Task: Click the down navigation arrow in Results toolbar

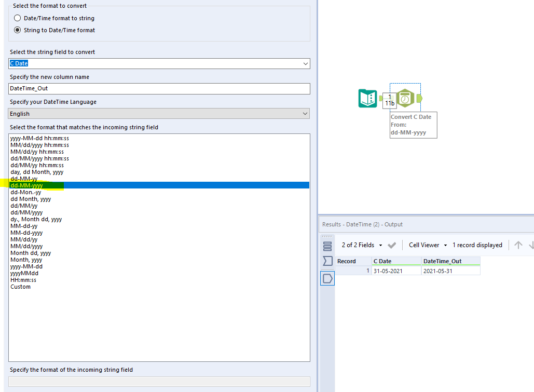Action: [531, 245]
